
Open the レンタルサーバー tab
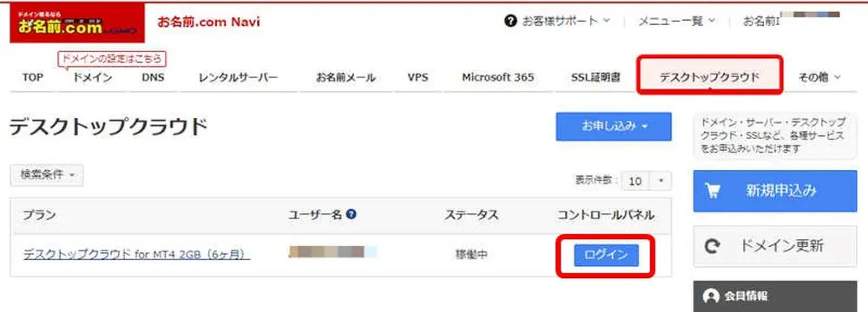pos(238,77)
